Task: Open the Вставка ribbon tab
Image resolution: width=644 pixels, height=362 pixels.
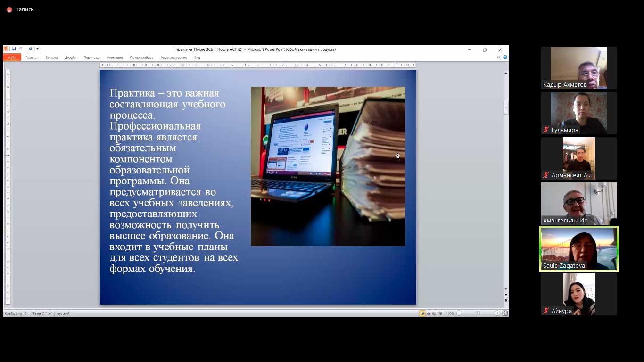Action: [x=52, y=58]
